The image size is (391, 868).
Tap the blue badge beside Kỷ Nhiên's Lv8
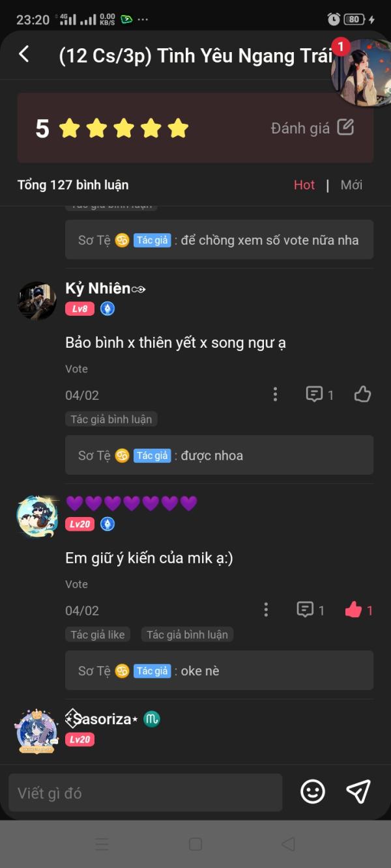pyautogui.click(x=108, y=309)
